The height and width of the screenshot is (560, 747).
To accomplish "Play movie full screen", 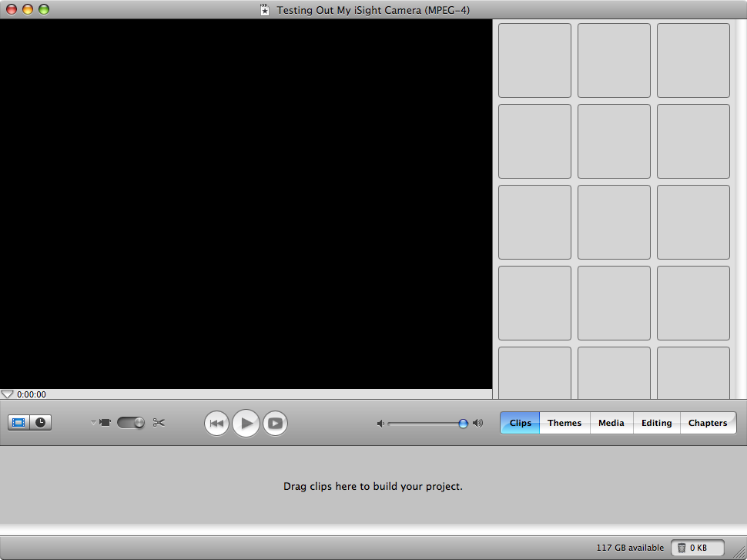I will click(x=276, y=423).
